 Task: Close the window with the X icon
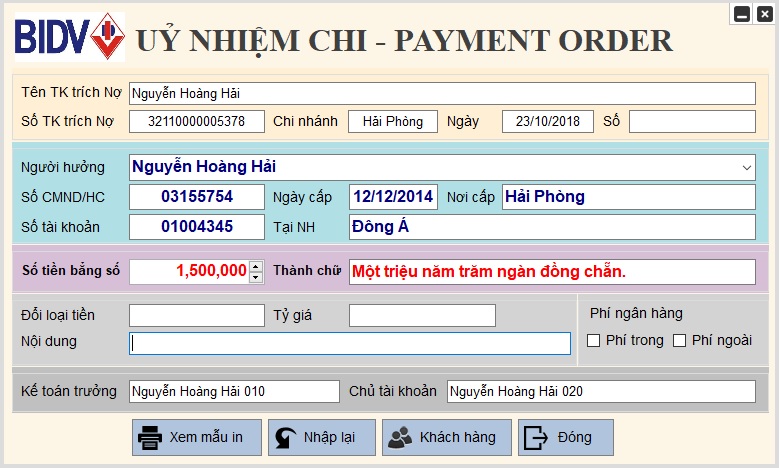tap(764, 13)
